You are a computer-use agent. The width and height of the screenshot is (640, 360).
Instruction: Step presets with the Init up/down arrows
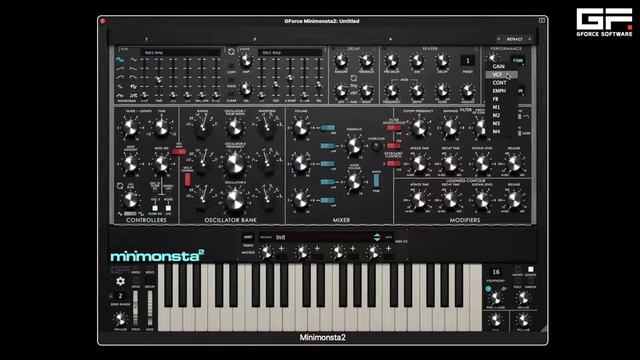[377, 237]
